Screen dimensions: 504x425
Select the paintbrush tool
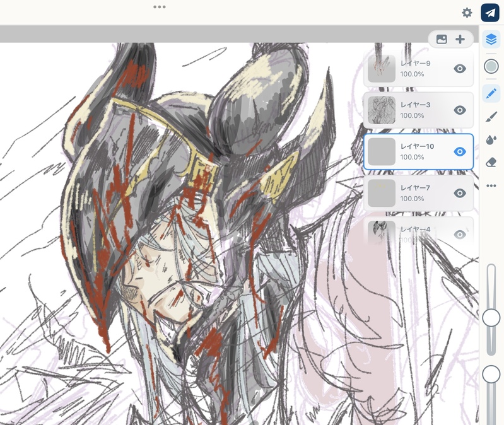491,117
